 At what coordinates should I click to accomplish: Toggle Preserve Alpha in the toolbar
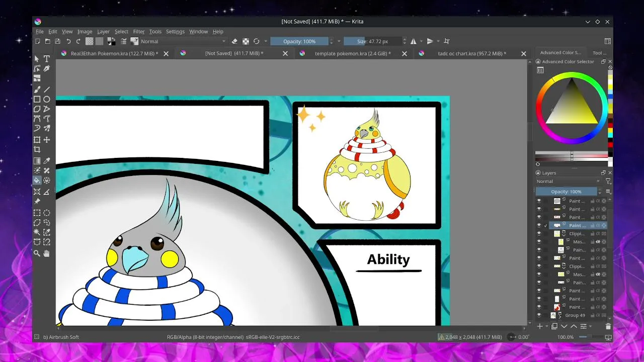pyautogui.click(x=246, y=41)
